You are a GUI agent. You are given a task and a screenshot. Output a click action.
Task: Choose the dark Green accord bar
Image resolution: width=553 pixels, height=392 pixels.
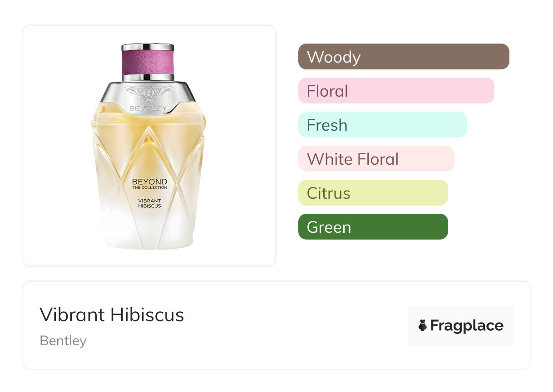373,227
